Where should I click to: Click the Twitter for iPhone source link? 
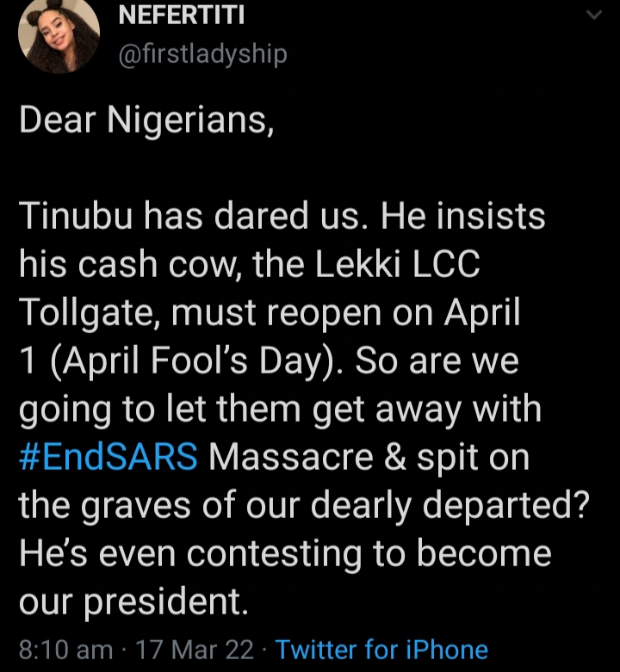pyautogui.click(x=381, y=649)
